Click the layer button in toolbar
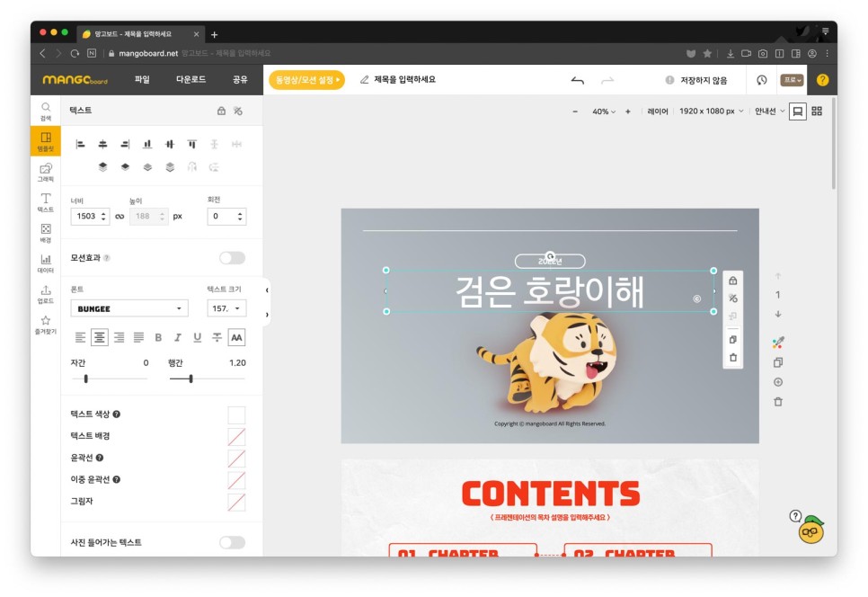Viewport: 868px width, 597px height. pyautogui.click(x=658, y=111)
